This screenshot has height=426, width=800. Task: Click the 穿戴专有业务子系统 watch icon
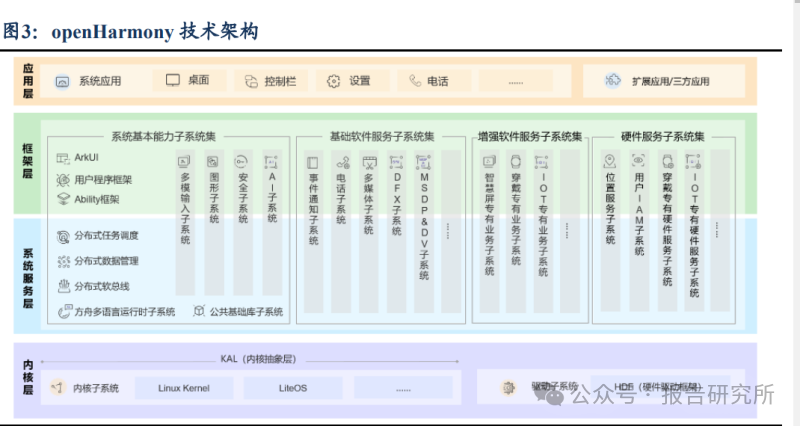click(x=516, y=162)
